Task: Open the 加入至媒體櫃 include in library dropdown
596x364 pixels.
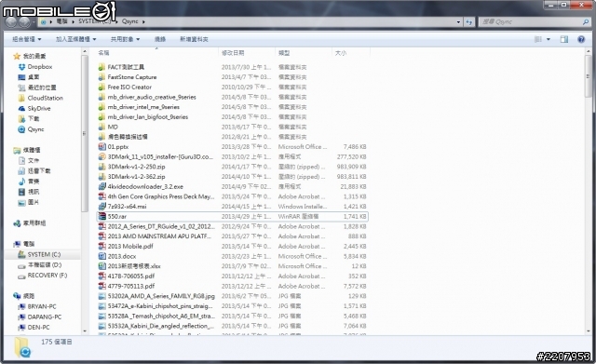Action: (x=76, y=39)
